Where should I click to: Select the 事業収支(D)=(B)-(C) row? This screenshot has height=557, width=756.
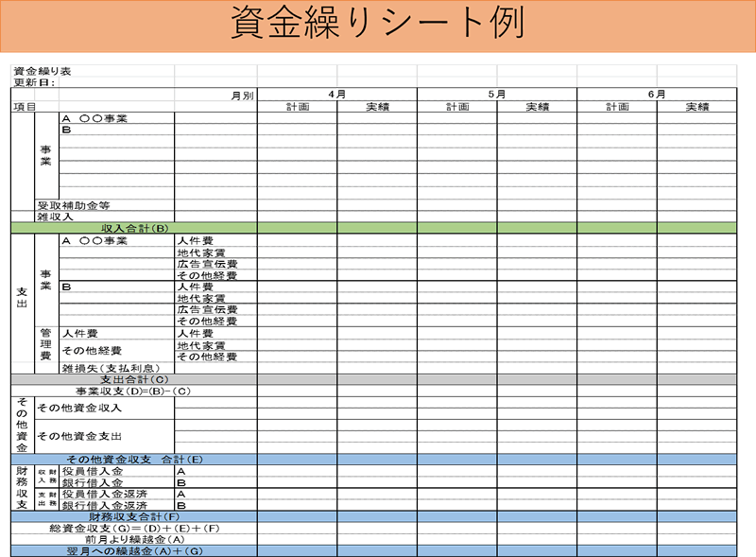[x=133, y=391]
